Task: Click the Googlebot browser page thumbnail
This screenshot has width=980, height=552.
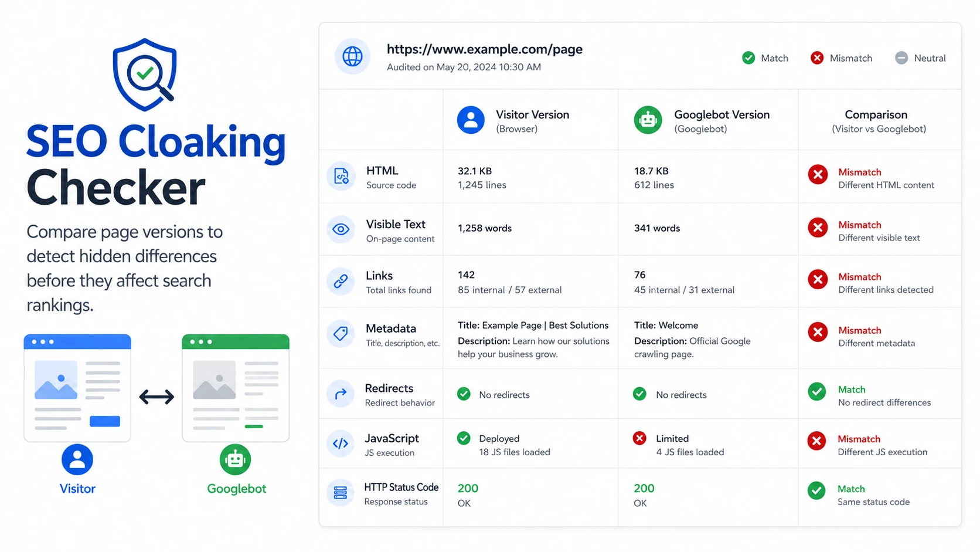Action: 236,388
